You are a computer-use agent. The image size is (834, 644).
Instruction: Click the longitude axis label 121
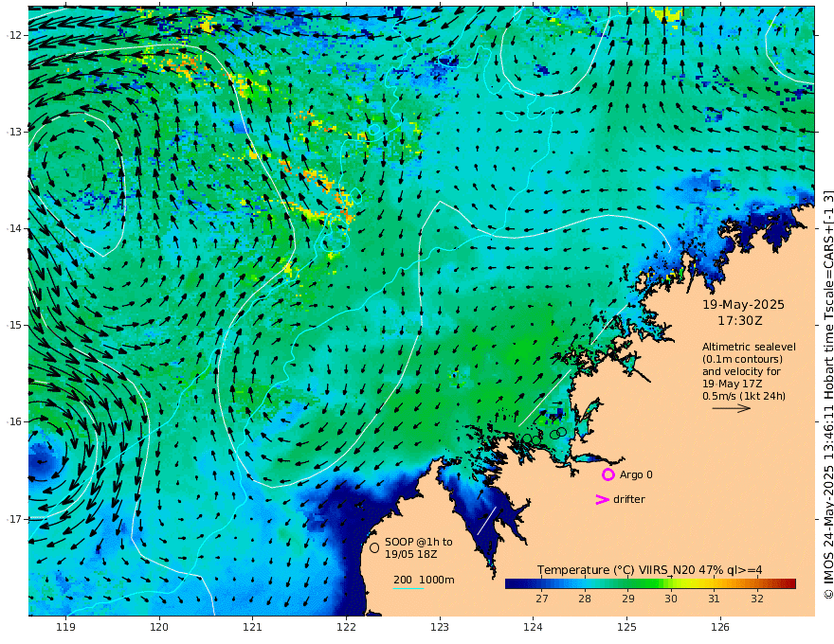(253, 627)
